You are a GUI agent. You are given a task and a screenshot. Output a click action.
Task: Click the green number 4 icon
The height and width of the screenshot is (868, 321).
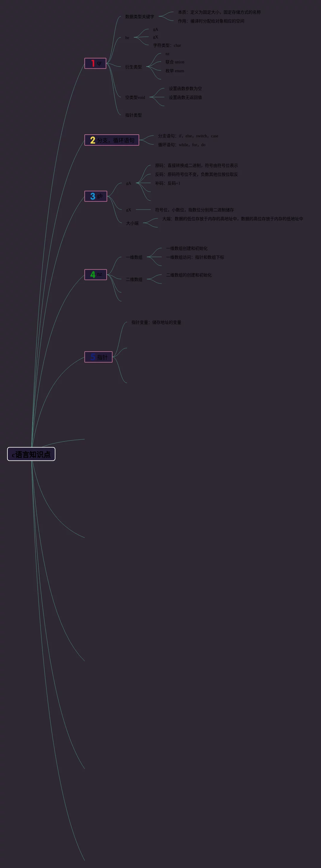pos(93,275)
